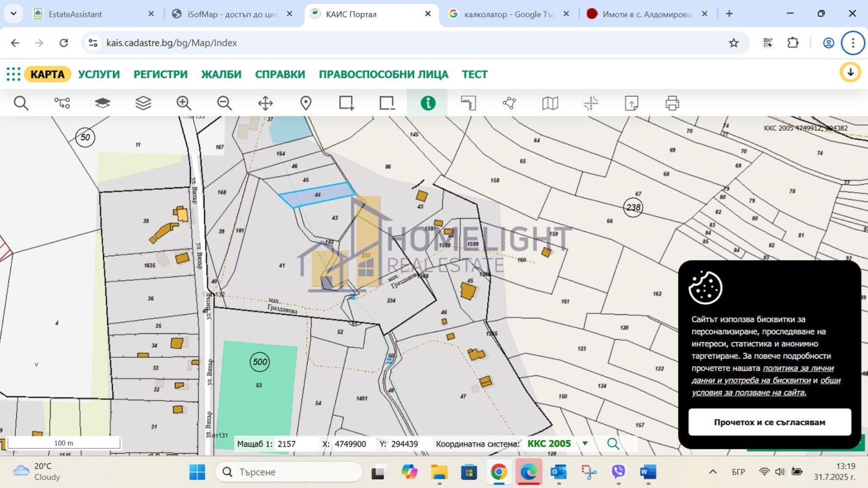Click the print map icon

click(x=672, y=103)
